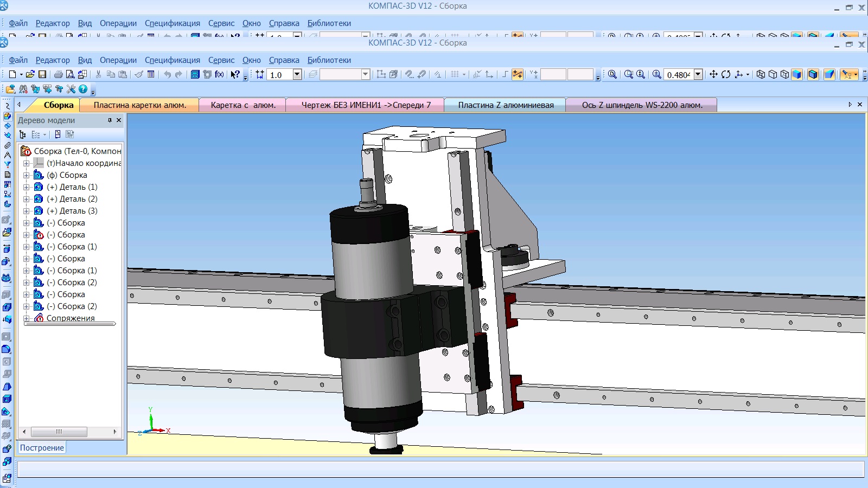Click the Paste clipboard icon

[x=123, y=74]
